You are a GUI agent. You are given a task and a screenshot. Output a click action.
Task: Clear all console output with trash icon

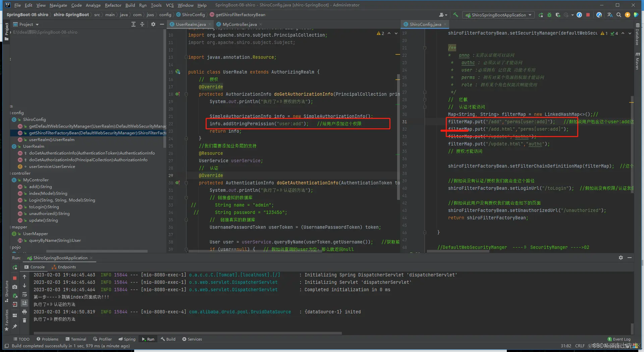24,320
